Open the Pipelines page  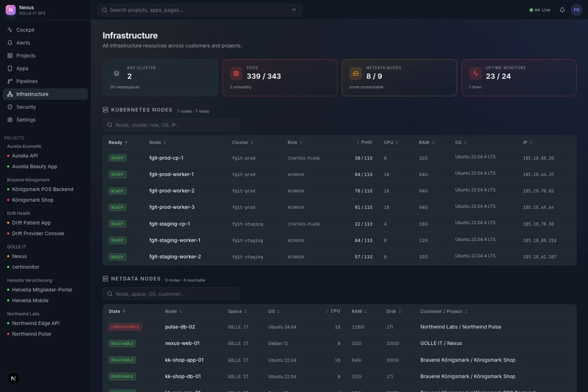coord(45,81)
